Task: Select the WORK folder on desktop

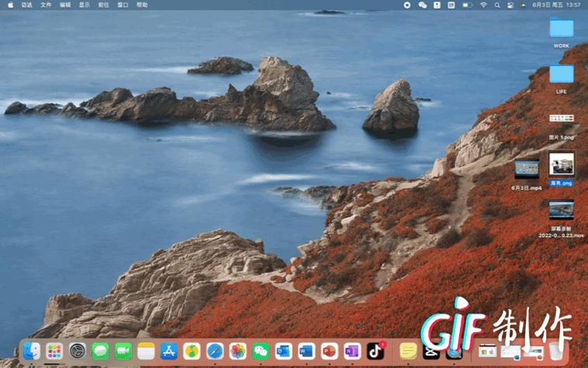Action: tap(562, 33)
